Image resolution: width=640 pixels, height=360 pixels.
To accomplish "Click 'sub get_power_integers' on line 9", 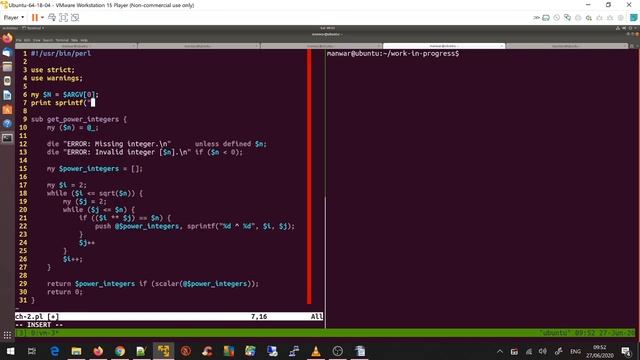I will (75, 119).
